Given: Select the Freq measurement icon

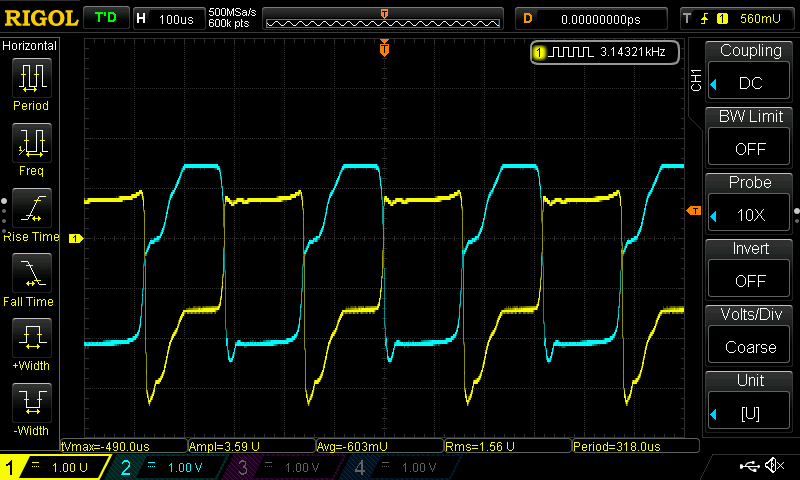Looking at the screenshot, I should (x=31, y=145).
